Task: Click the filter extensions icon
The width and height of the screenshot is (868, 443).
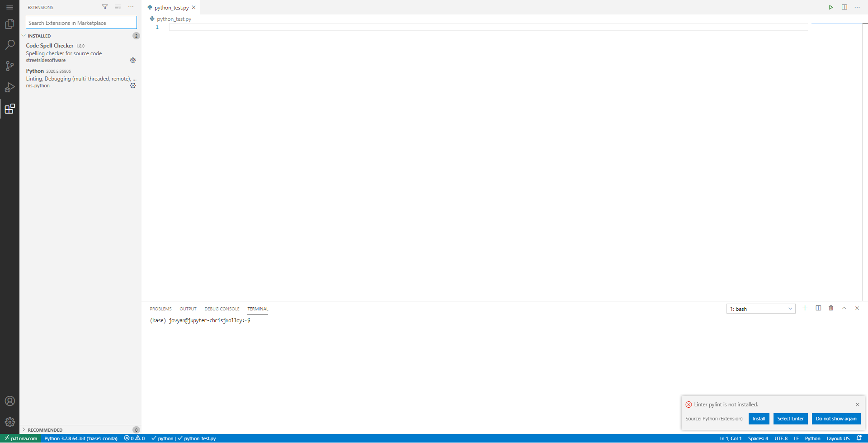Action: pos(105,7)
